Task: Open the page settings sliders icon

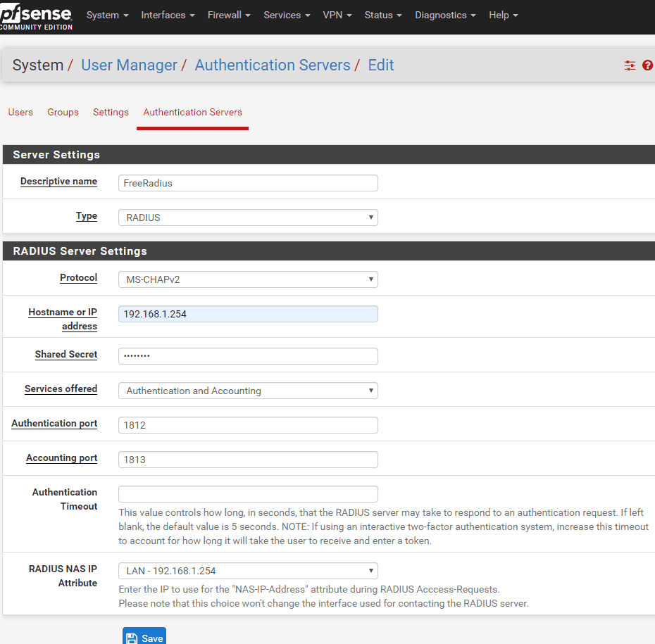Action: (630, 65)
